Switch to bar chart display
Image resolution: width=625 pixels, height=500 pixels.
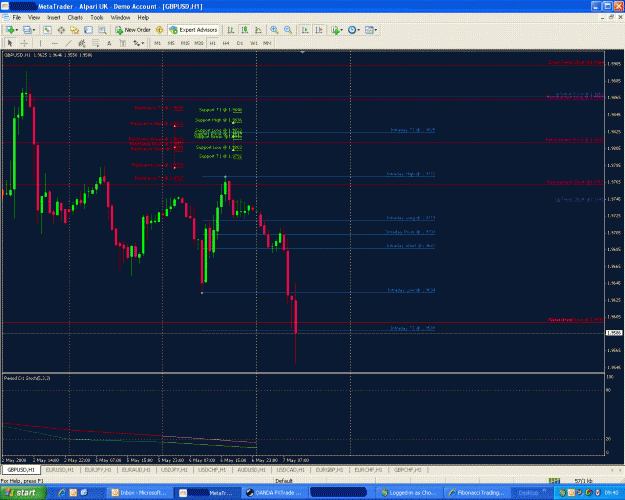point(230,30)
